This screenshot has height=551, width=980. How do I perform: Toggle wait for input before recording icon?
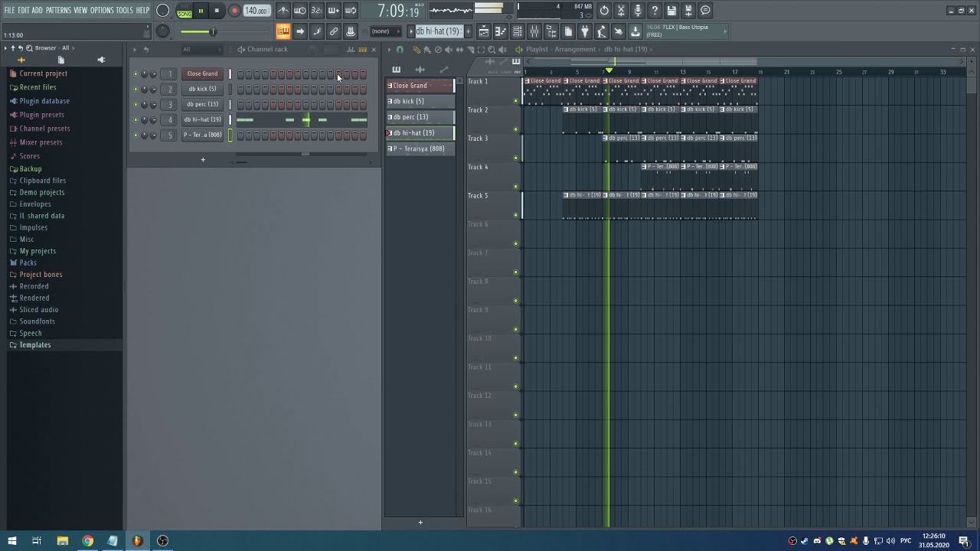click(300, 11)
